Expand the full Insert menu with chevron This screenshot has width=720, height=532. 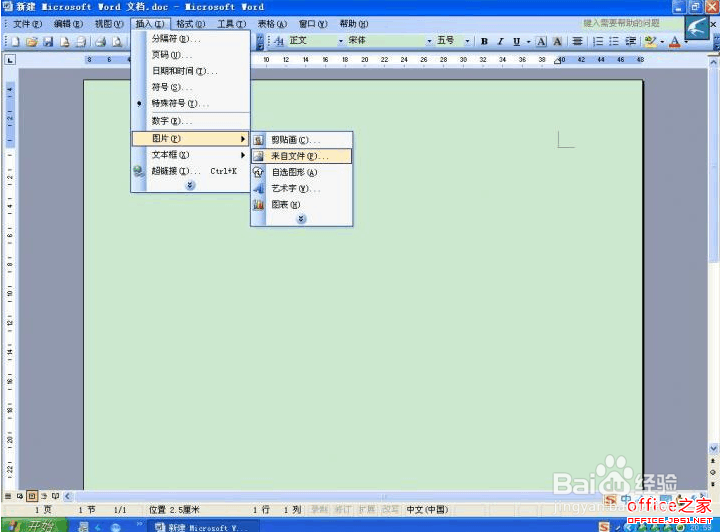click(190, 185)
